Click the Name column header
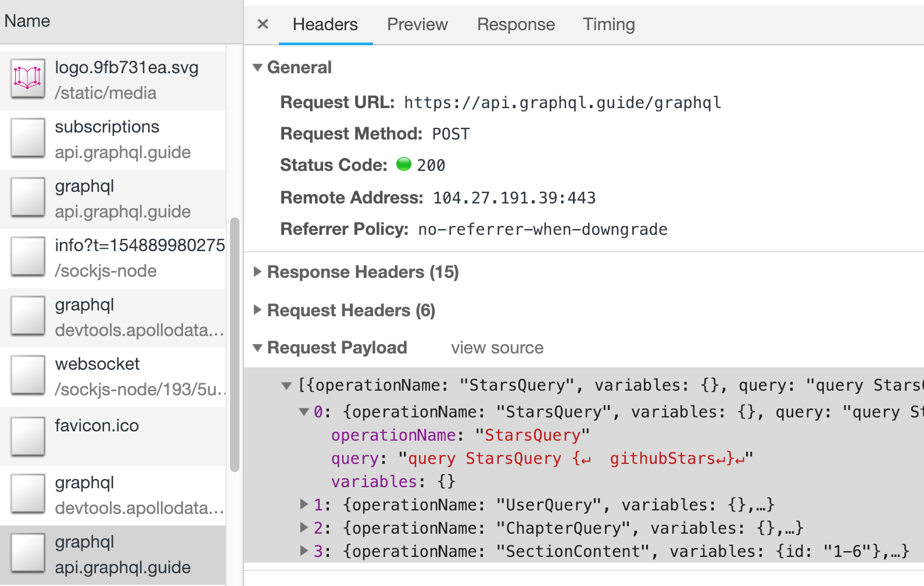Image resolution: width=924 pixels, height=586 pixels. click(121, 22)
